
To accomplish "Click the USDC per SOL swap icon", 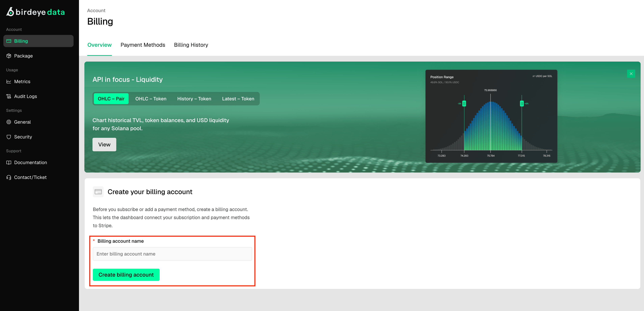I will (533, 76).
